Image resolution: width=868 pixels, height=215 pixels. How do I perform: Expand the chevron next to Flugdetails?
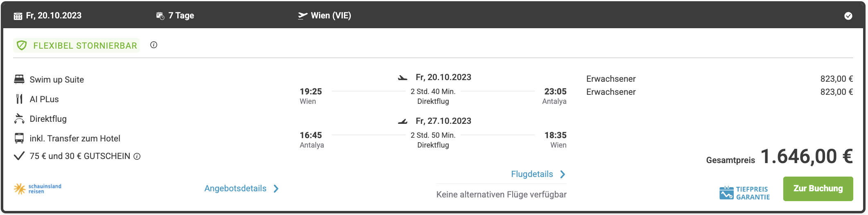563,174
